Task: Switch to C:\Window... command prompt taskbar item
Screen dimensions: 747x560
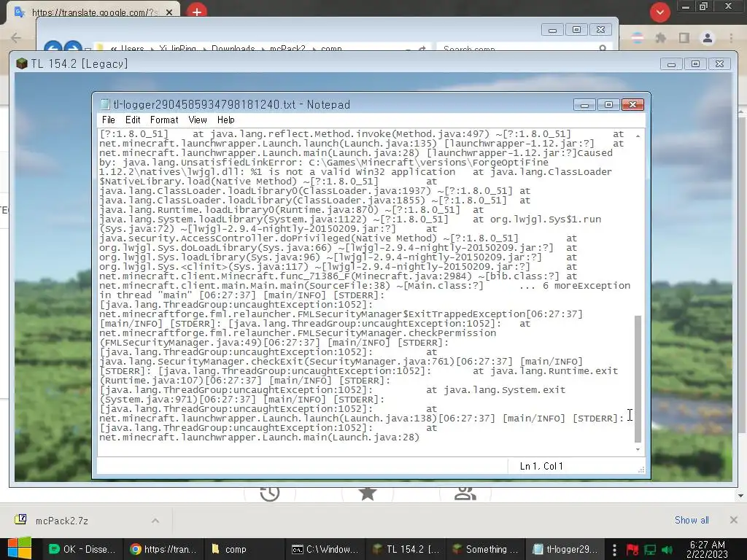Action: tap(325, 549)
